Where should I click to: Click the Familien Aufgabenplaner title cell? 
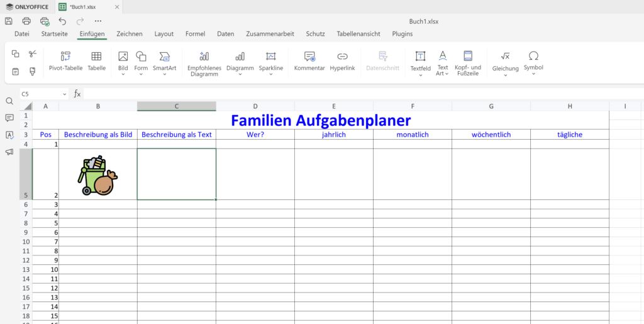[320, 120]
